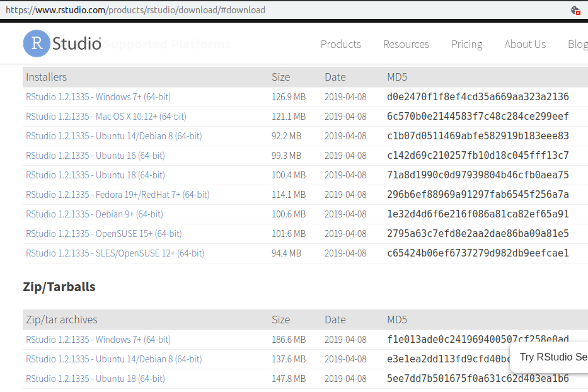Click MD5 c142d69c210257fb10d18c045fff13c7
The image size is (588, 392).
478,155
